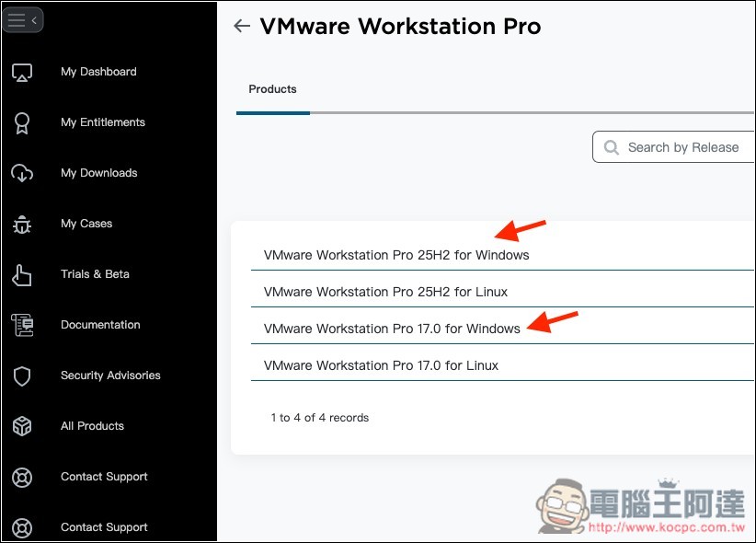Screen dimensions: 756x543
Task: Select the My Cases bug icon
Action: [x=24, y=223]
